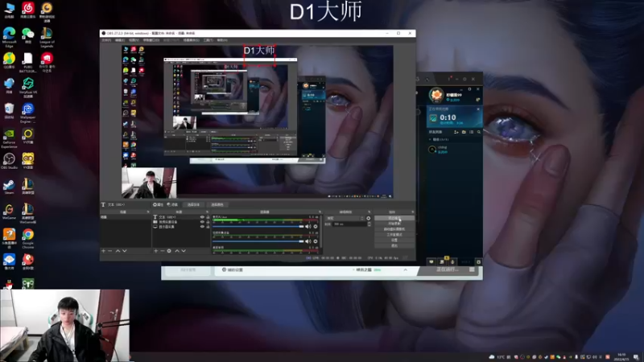This screenshot has height=362, width=644.
Task: Open the Edit menu in OBS
Action: (x=120, y=40)
